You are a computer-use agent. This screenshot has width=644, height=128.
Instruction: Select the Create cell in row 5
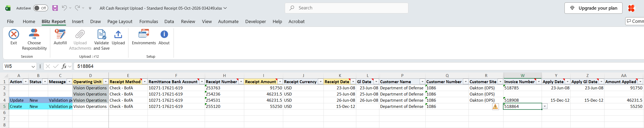(19, 107)
